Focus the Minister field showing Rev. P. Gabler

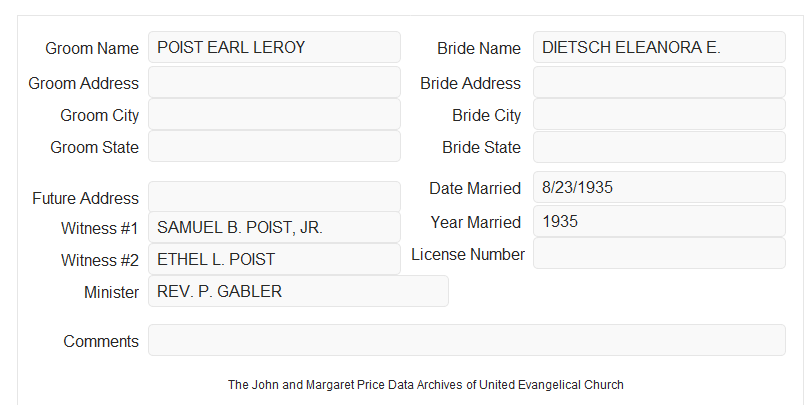point(298,291)
